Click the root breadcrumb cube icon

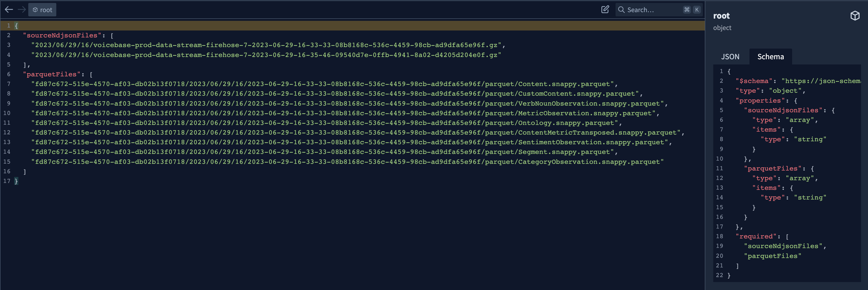35,10
